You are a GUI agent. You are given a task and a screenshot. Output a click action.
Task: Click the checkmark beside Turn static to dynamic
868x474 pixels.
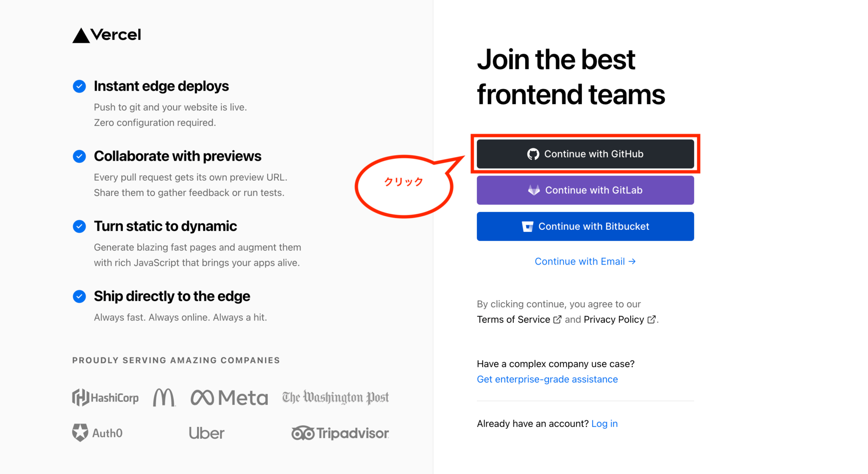point(79,226)
